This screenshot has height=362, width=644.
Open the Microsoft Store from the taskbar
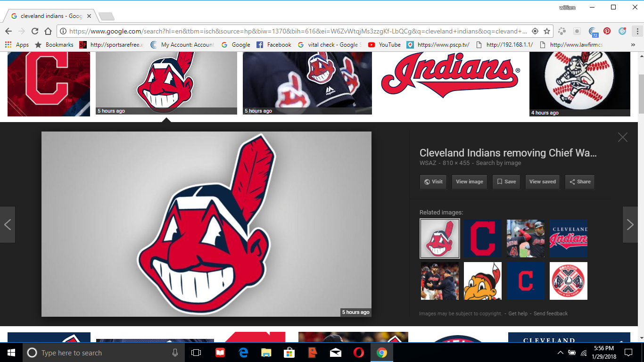tap(289, 353)
